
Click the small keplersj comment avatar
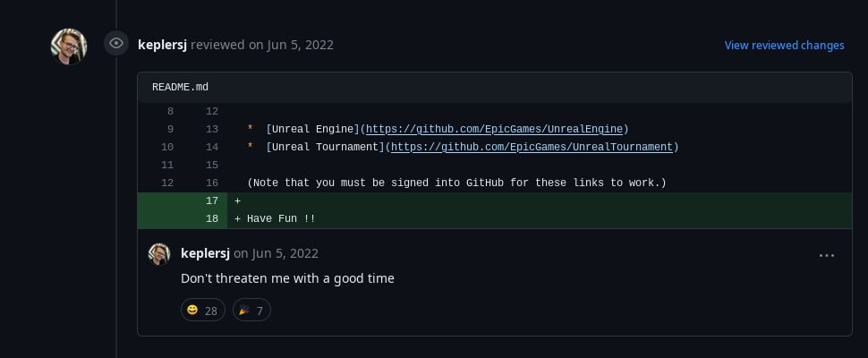(x=159, y=254)
